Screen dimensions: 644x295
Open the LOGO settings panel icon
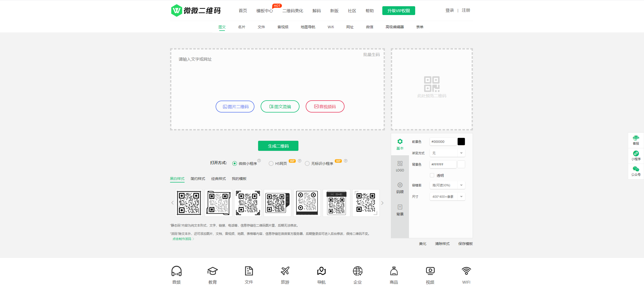click(400, 164)
